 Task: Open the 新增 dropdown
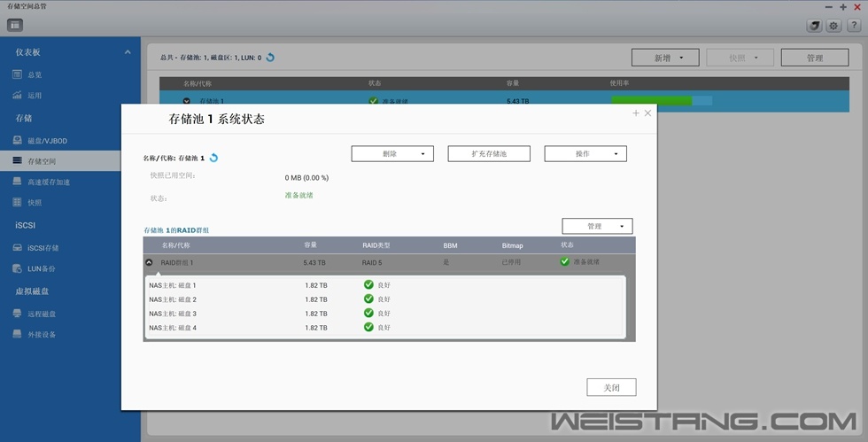[665, 58]
